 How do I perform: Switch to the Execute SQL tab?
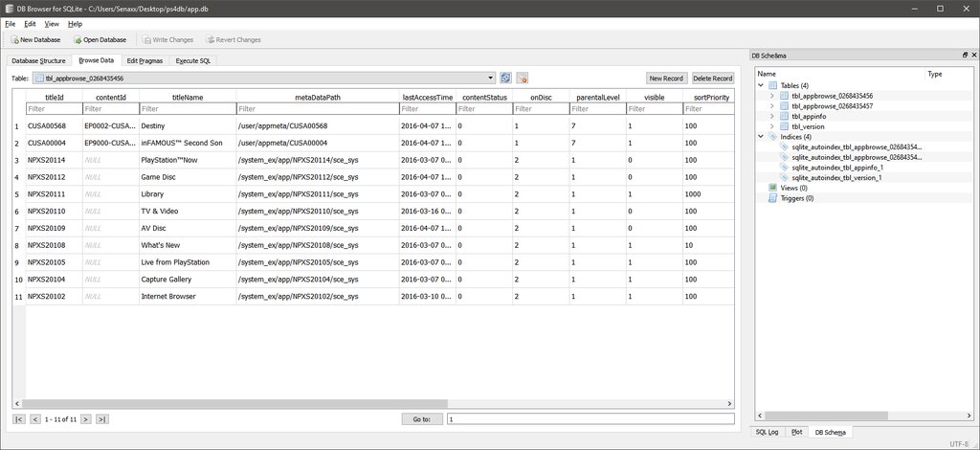tap(193, 60)
